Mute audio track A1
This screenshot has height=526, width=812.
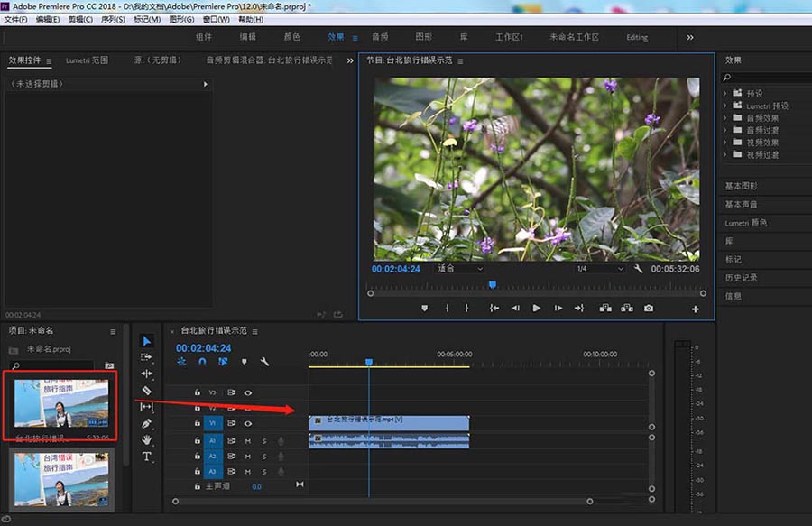247,441
